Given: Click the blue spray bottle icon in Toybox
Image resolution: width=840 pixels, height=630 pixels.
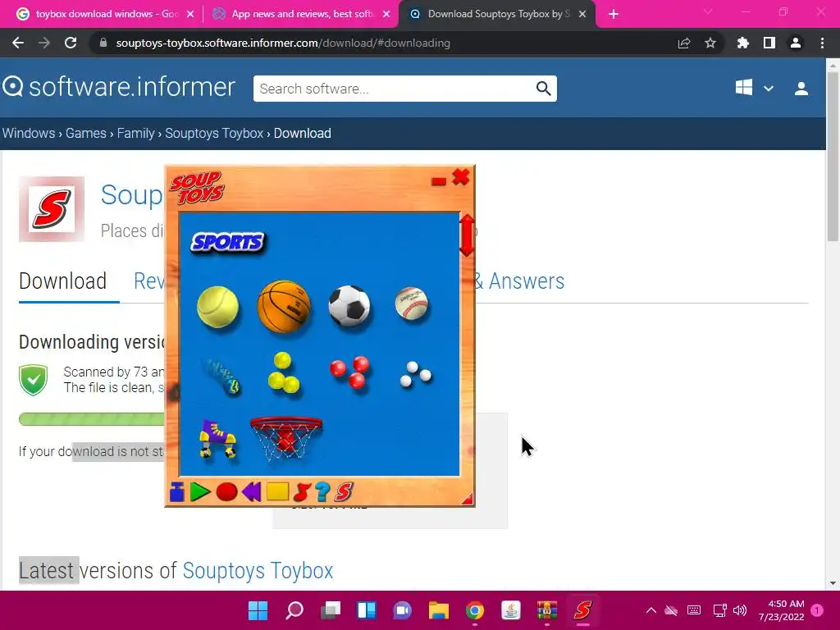Looking at the screenshot, I should pos(177,492).
